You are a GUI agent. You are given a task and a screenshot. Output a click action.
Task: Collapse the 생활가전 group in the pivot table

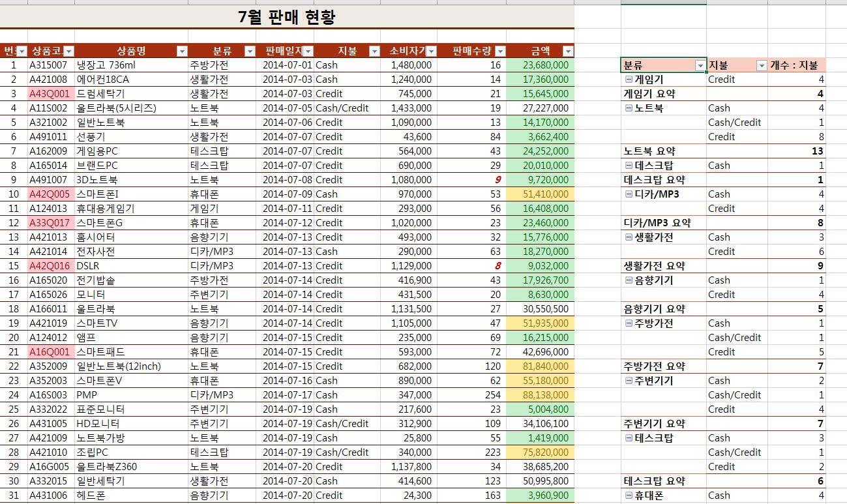click(x=629, y=237)
